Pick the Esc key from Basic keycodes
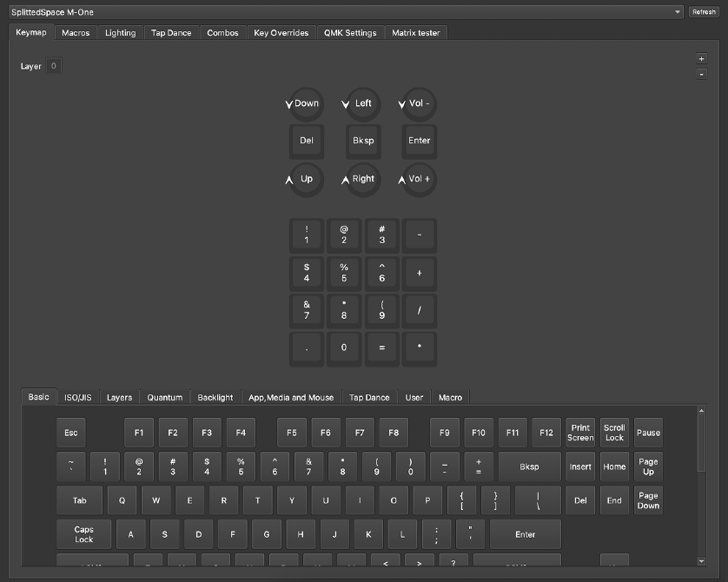This screenshot has width=728, height=582. (71, 433)
